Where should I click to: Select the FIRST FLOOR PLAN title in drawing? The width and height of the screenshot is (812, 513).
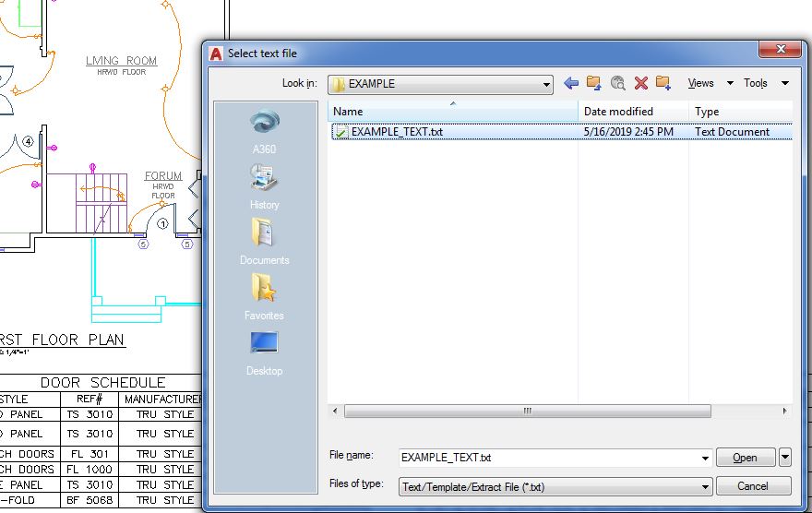coord(62,340)
